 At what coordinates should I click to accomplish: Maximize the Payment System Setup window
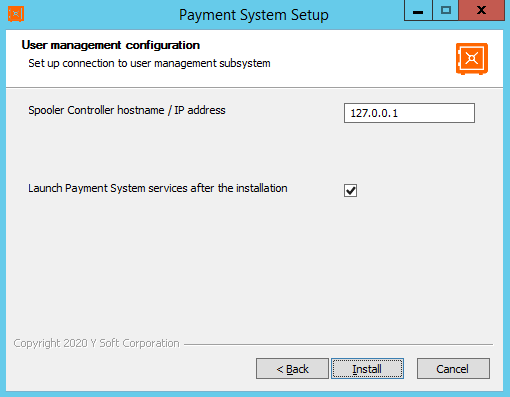click(x=446, y=11)
